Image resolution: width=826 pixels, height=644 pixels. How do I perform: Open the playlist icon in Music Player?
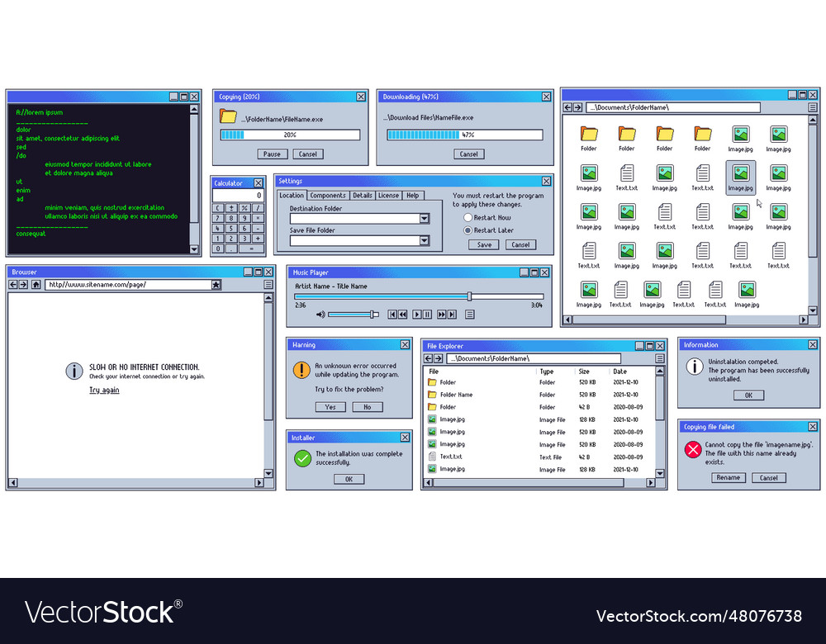[x=470, y=315]
